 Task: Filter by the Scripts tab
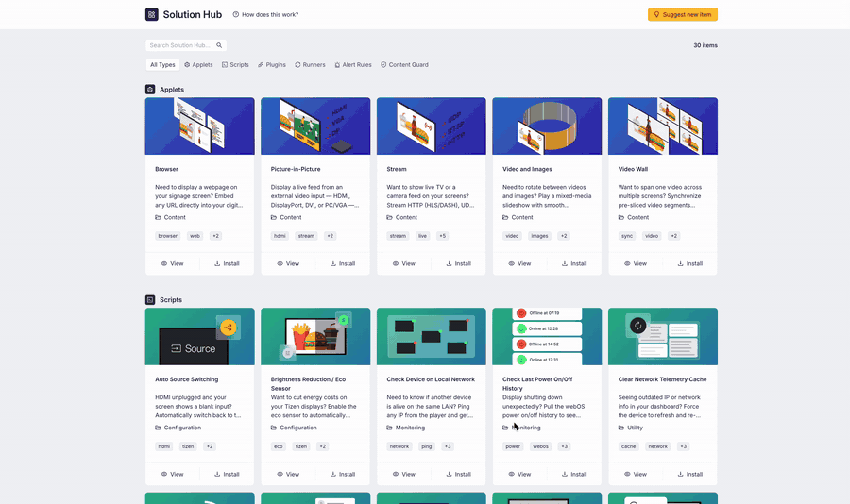(x=235, y=64)
